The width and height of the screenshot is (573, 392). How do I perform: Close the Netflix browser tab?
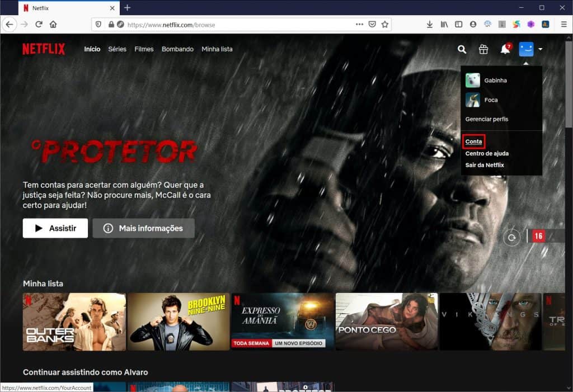(x=112, y=8)
